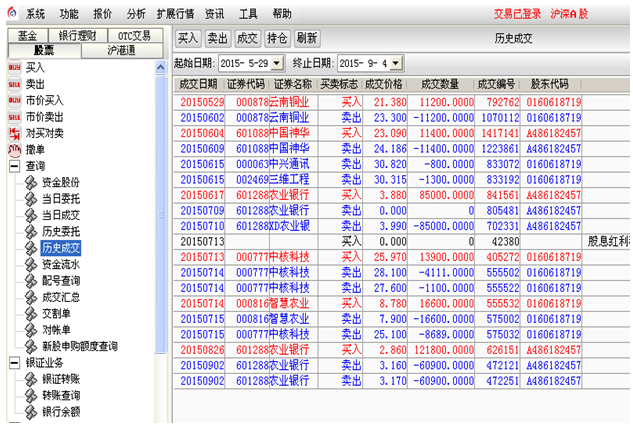633x425 pixels.
Task: Switch to the OTC交易 tab
Action: coord(135,36)
